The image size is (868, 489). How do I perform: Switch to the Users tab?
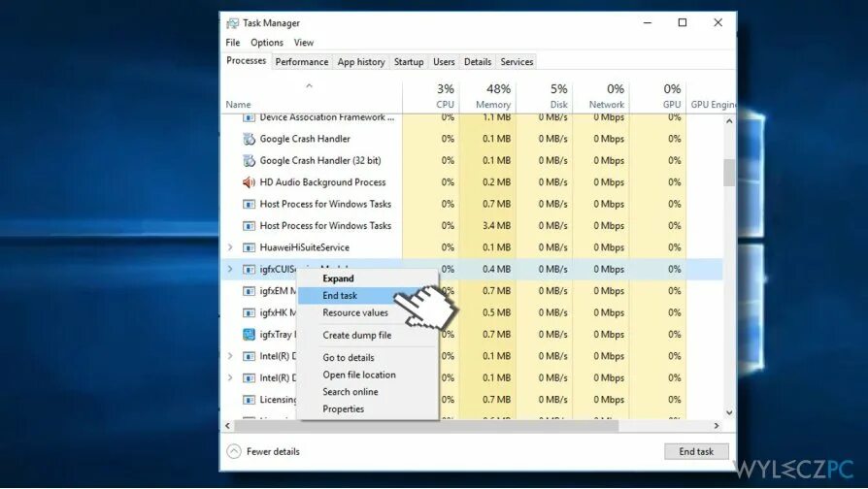click(444, 62)
